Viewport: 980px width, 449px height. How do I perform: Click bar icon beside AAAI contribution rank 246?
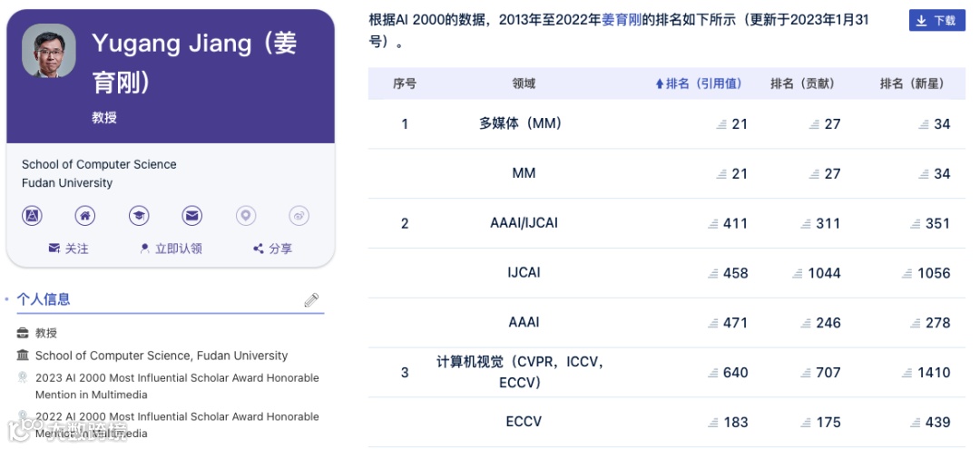point(806,323)
